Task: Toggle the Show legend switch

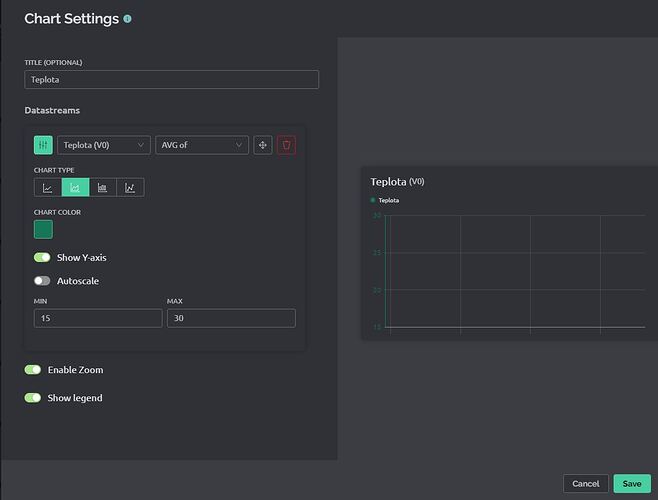Action: pyautogui.click(x=33, y=398)
